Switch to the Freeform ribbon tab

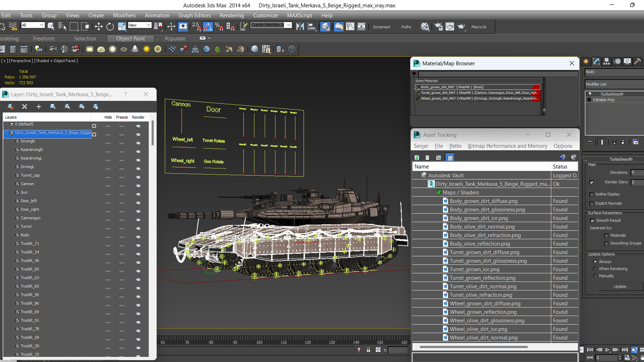(x=44, y=39)
